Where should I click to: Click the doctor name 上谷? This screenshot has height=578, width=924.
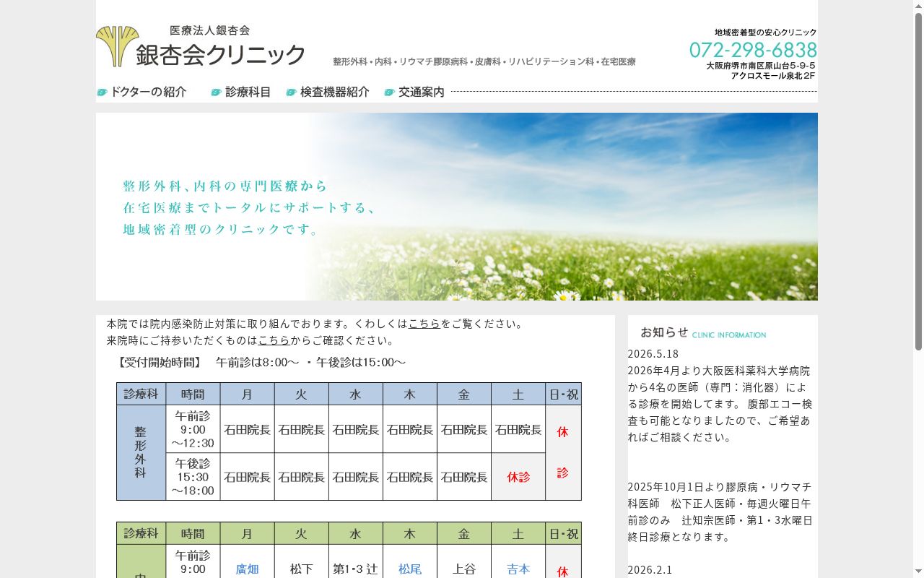click(464, 569)
